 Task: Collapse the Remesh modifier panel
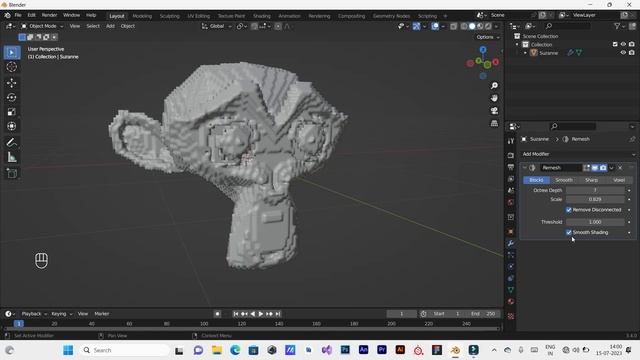coord(525,168)
